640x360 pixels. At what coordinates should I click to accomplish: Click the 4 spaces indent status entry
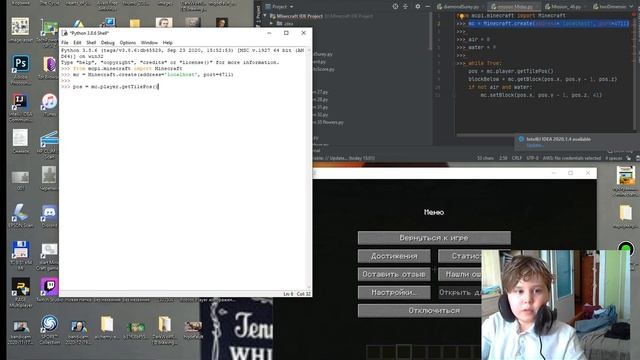coord(613,158)
